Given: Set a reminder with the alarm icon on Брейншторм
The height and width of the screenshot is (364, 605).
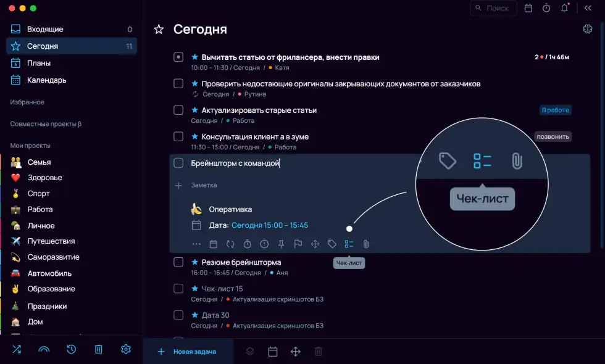Looking at the screenshot, I should click(247, 244).
